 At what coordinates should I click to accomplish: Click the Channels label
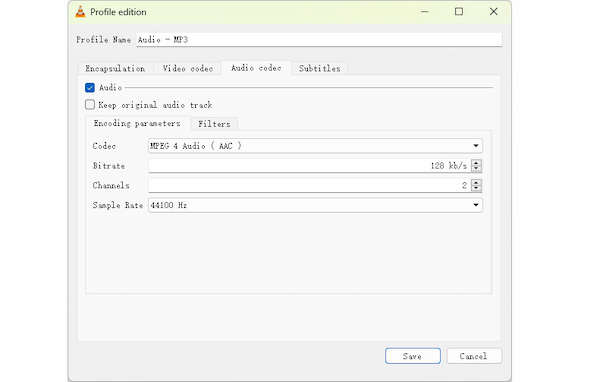[111, 186]
